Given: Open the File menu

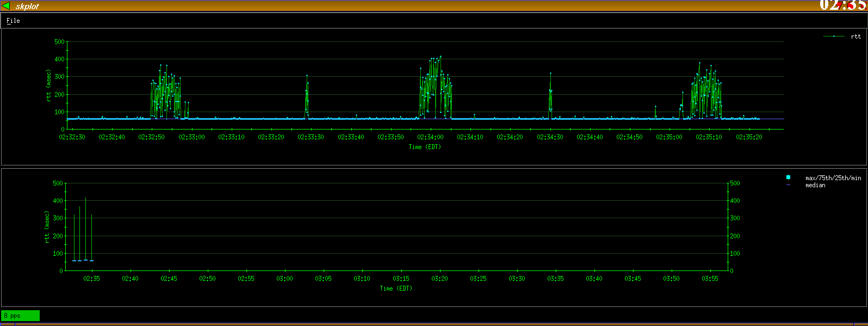Looking at the screenshot, I should (x=13, y=21).
